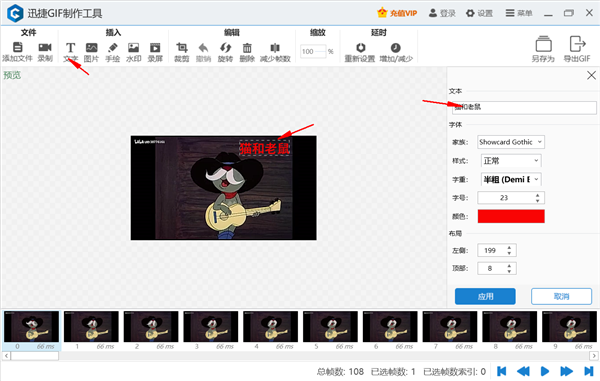Select frame 7 thumbnail in timeline
600x381 pixels.
pos(450,327)
